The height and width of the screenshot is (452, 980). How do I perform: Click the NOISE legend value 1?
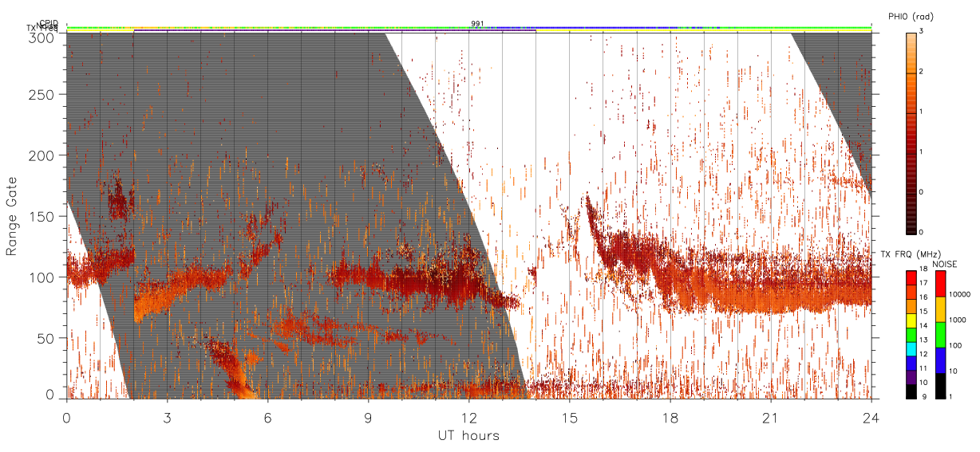950,397
